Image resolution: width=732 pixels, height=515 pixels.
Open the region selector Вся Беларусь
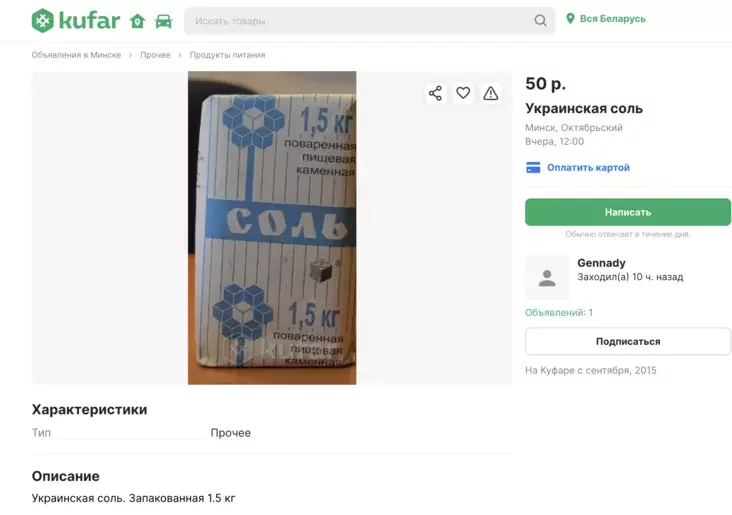613,19
